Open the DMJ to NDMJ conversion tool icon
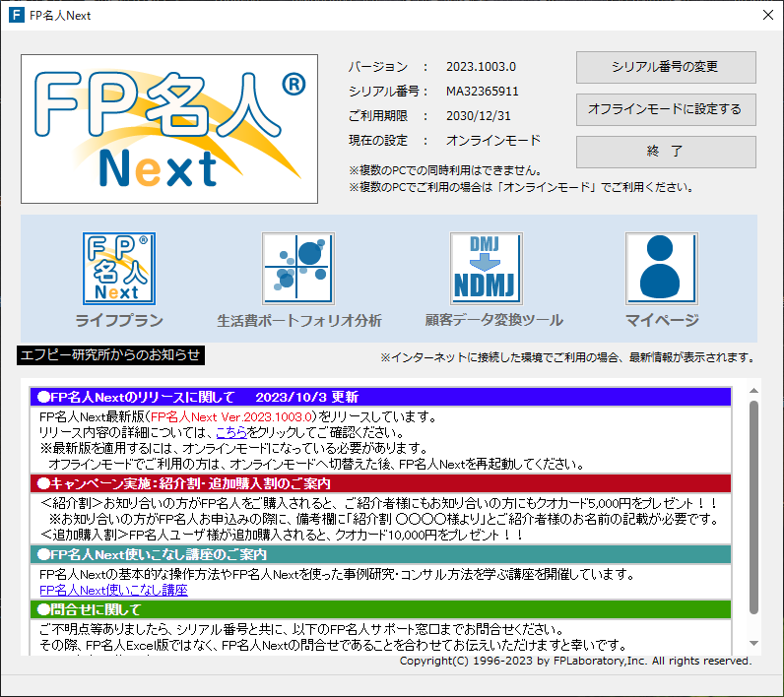The height and width of the screenshot is (697, 784). pos(486,268)
